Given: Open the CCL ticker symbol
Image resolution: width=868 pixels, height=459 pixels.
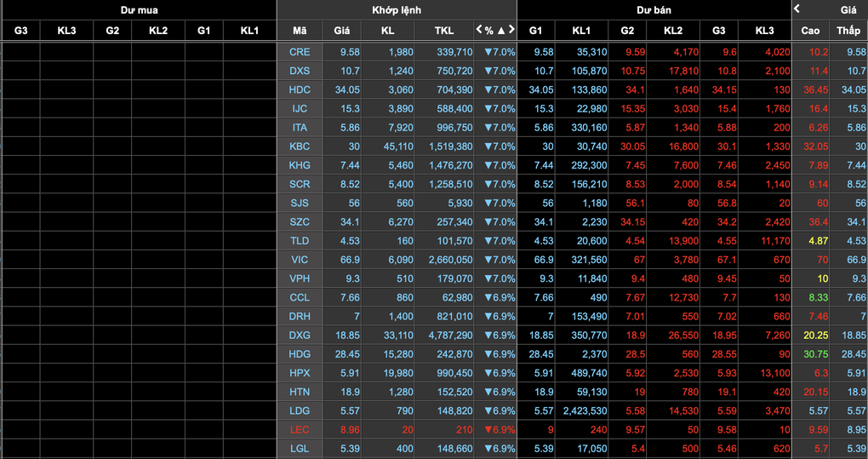Looking at the screenshot, I should tap(300, 297).
